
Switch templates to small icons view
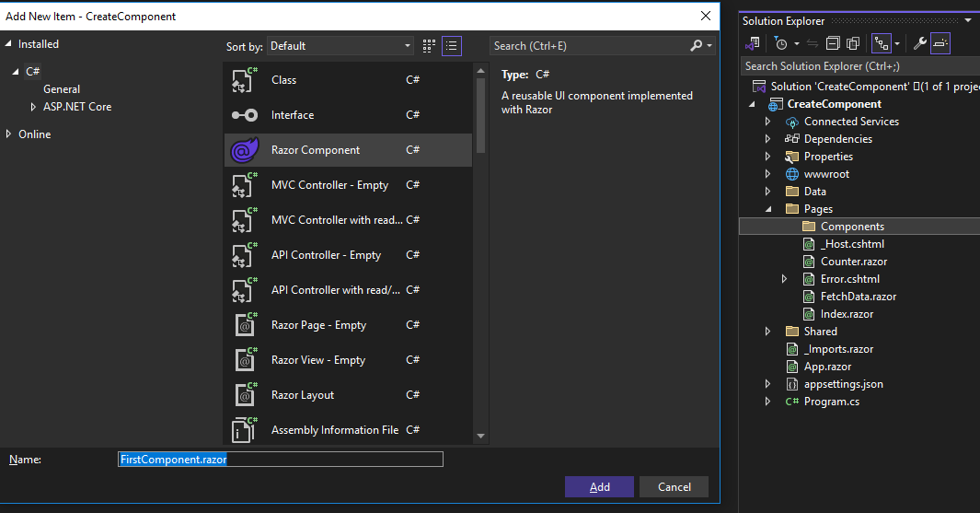click(429, 45)
